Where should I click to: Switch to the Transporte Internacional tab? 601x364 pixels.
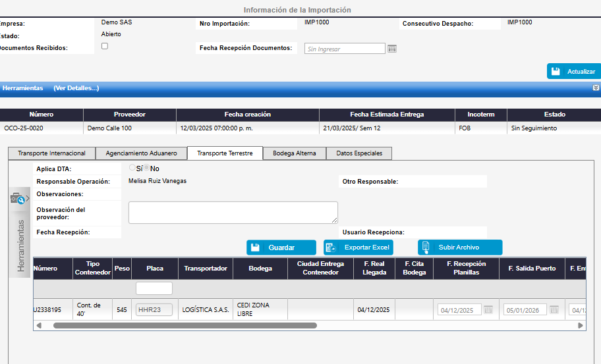pos(51,153)
